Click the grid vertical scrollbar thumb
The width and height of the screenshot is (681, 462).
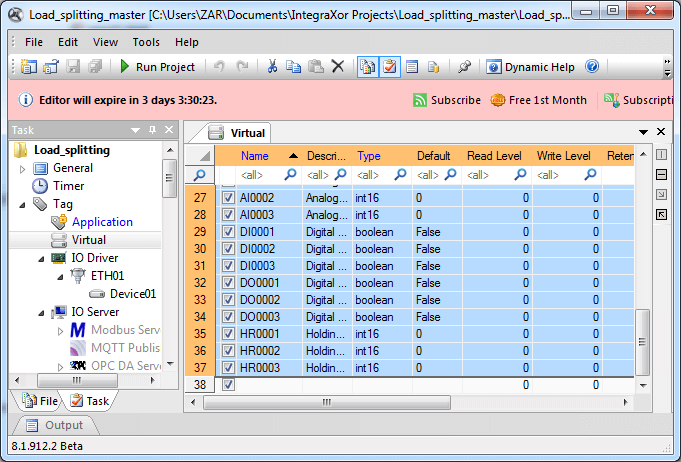(642, 342)
